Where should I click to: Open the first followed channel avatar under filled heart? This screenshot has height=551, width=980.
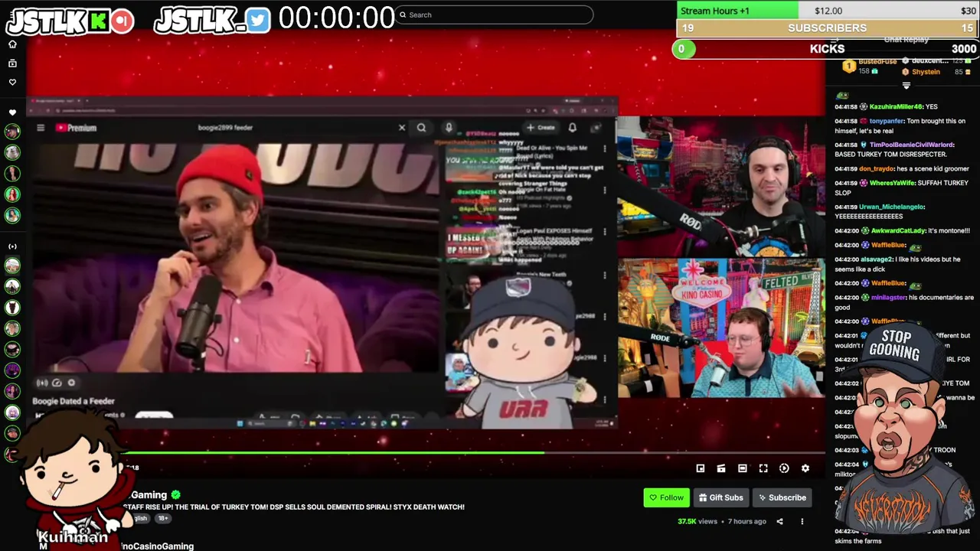(x=12, y=132)
